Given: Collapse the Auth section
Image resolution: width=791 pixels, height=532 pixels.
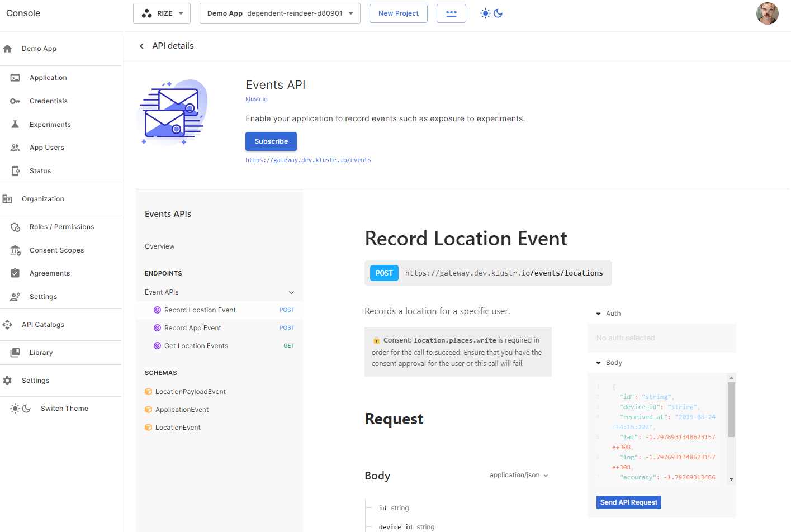Looking at the screenshot, I should (x=599, y=313).
